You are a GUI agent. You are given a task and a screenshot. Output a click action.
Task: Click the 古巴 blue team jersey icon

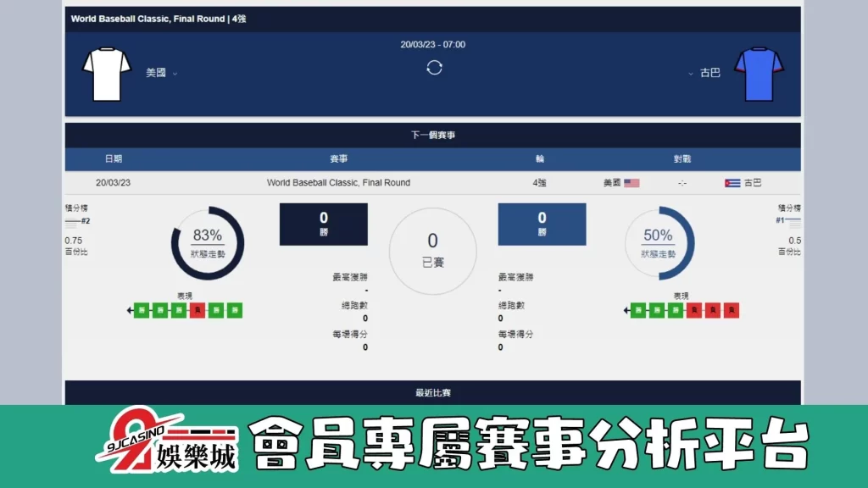759,75
